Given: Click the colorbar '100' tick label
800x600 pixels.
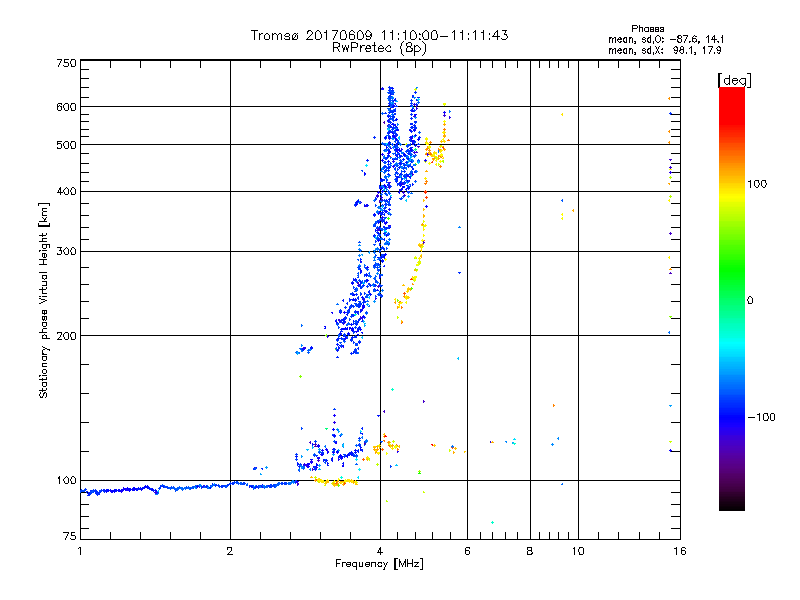Looking at the screenshot, I should (757, 184).
